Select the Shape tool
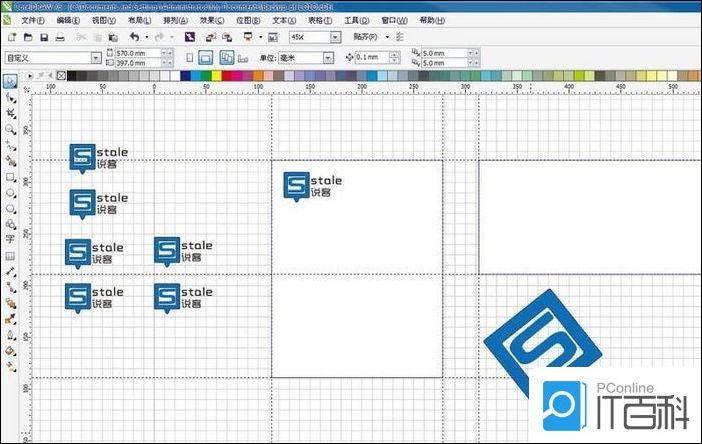This screenshot has height=444, width=702. click(10, 98)
